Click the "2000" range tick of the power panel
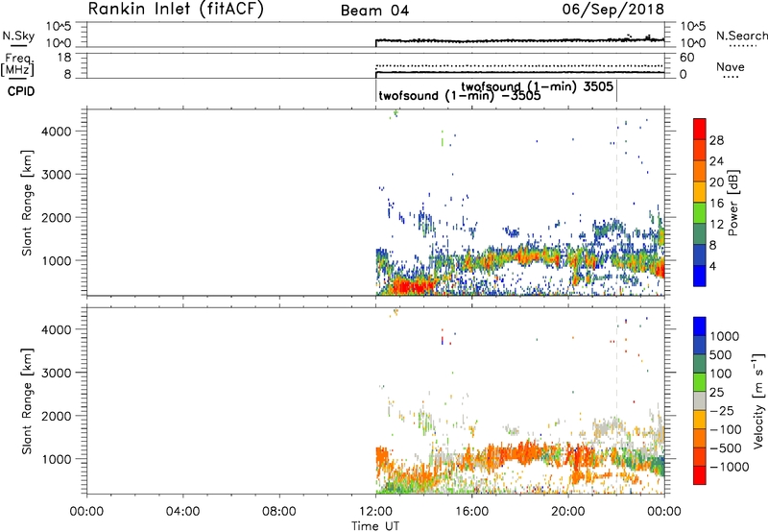 point(57,217)
